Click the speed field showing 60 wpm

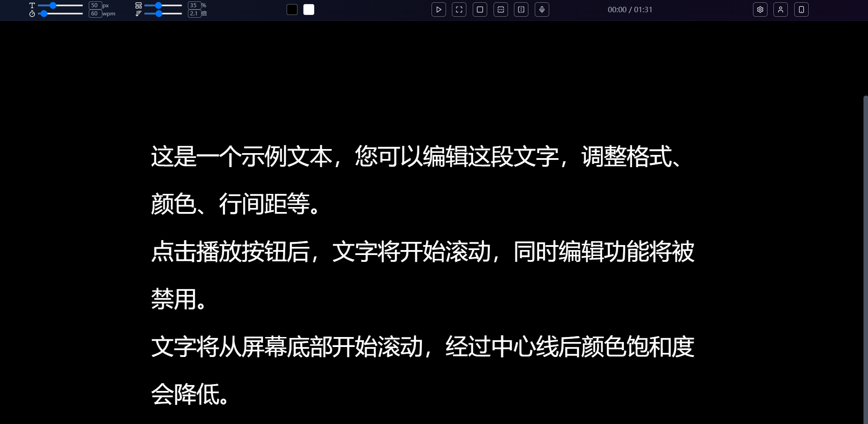click(x=95, y=14)
